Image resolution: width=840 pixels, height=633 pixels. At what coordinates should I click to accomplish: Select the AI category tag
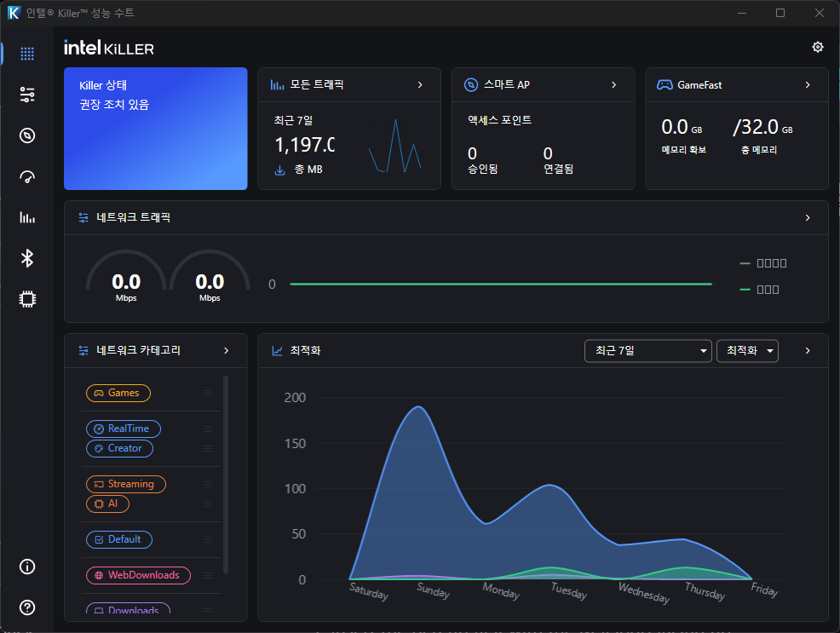107,504
